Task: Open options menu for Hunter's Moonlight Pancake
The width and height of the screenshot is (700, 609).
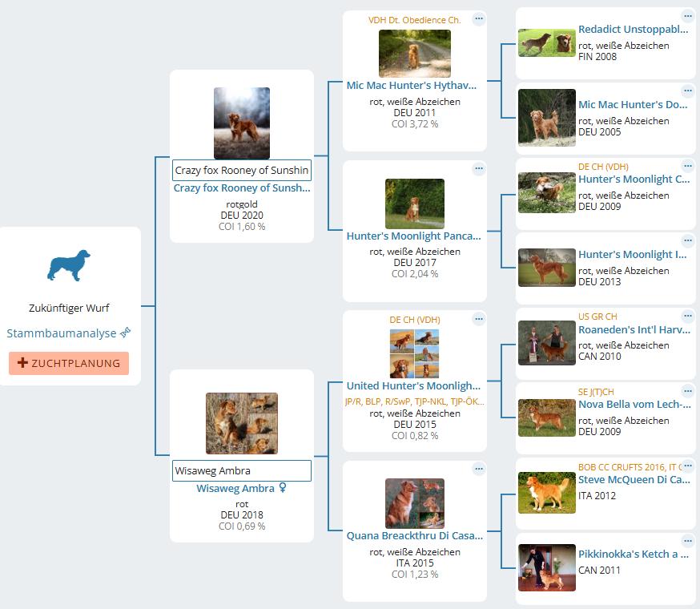Action: coord(479,168)
